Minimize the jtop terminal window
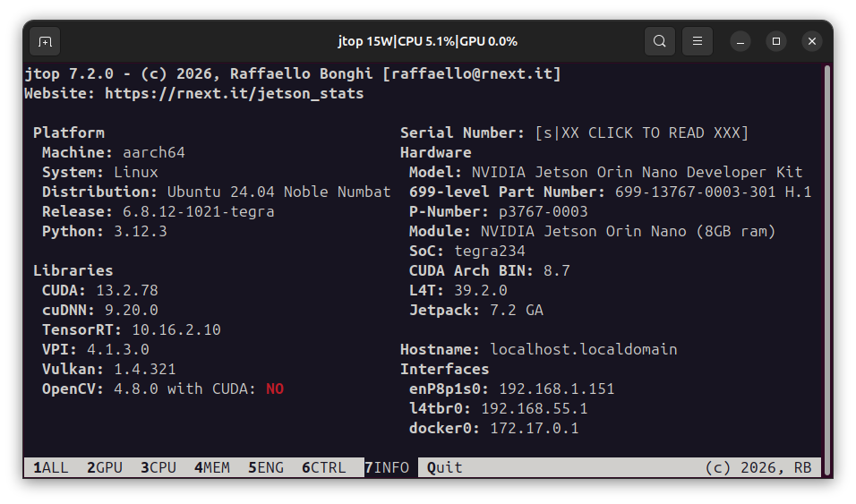The image size is (856, 504). click(x=740, y=41)
